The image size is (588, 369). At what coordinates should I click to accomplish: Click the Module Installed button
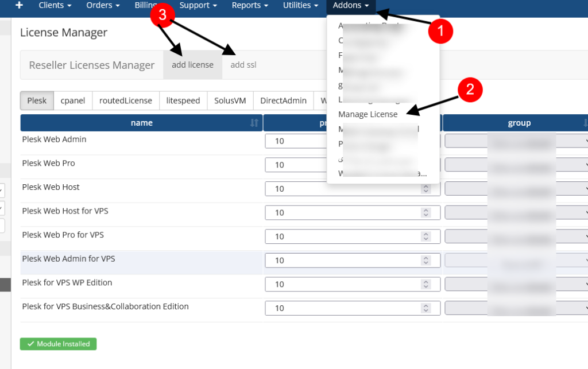point(58,344)
